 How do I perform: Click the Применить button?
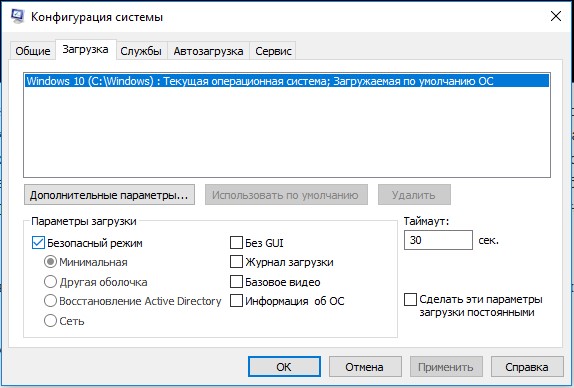[x=446, y=366]
